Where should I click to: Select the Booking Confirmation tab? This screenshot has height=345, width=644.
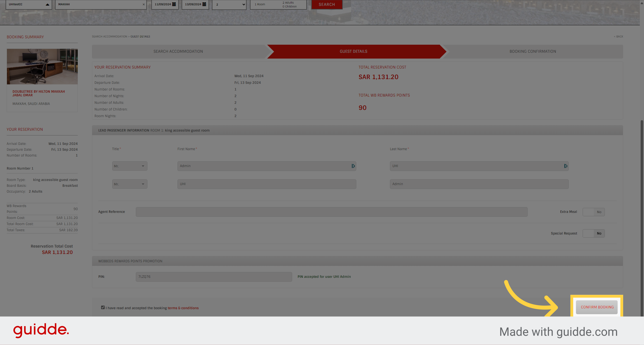point(533,51)
